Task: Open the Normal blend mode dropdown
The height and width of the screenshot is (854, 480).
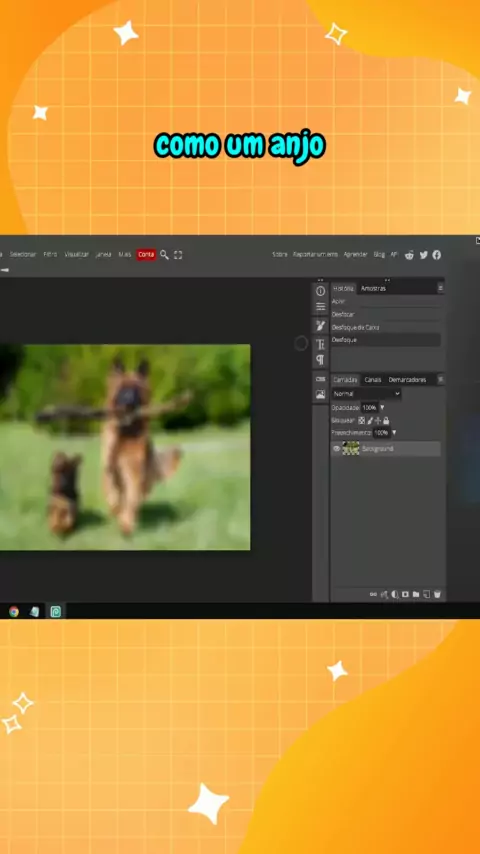Action: (367, 393)
